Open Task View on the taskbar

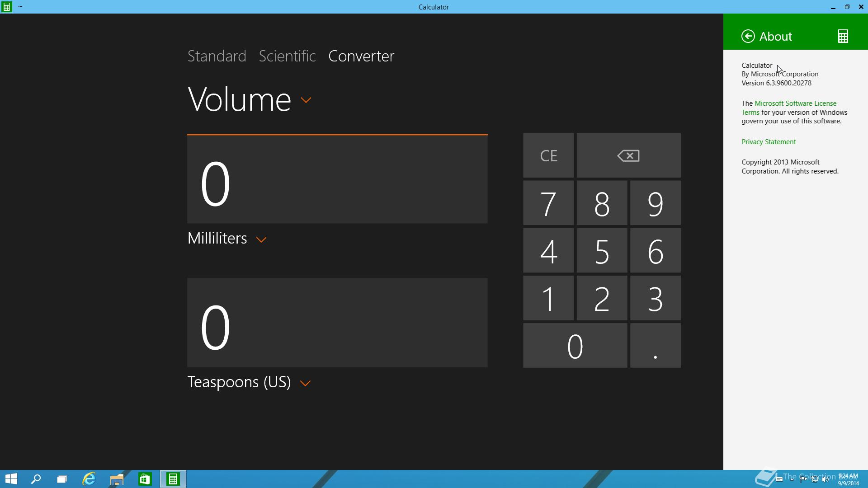(62, 479)
